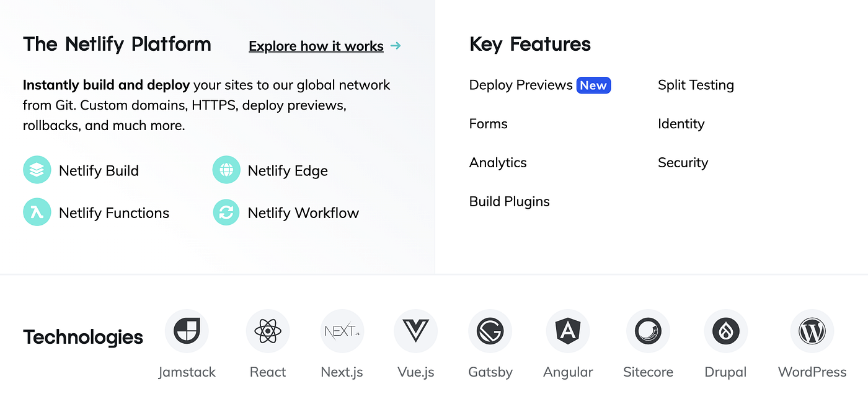Viewport: 868px width, 402px height.
Task: Click the Jamstack technology icon
Action: pos(187,331)
